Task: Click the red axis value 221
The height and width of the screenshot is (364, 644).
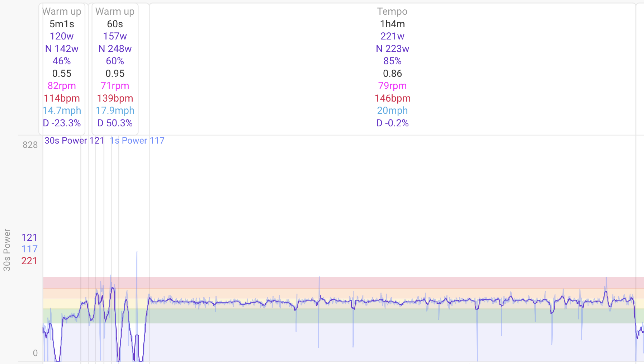Action: pyautogui.click(x=29, y=261)
